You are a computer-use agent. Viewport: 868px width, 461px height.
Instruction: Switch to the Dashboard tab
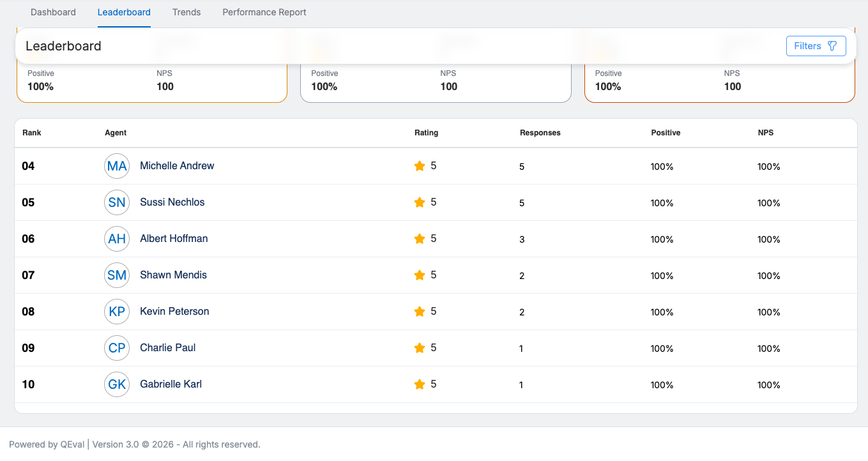pos(53,12)
